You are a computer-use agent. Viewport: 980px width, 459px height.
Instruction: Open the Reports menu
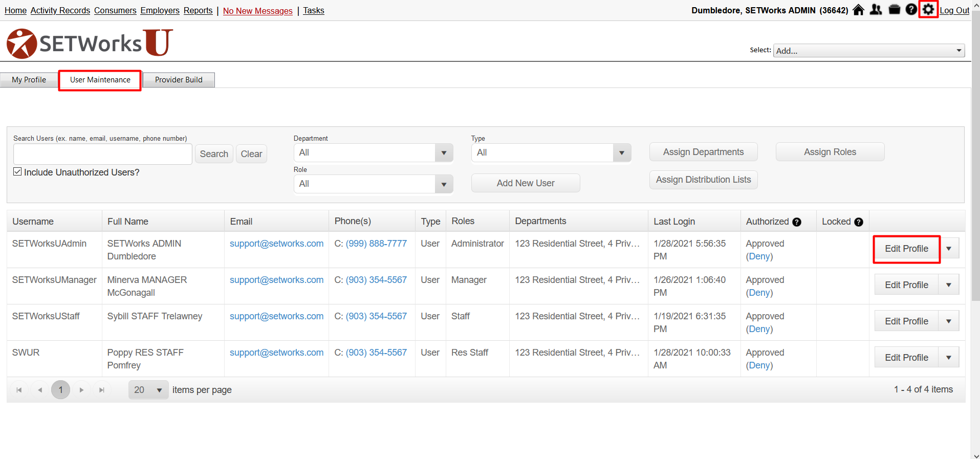pyautogui.click(x=198, y=11)
